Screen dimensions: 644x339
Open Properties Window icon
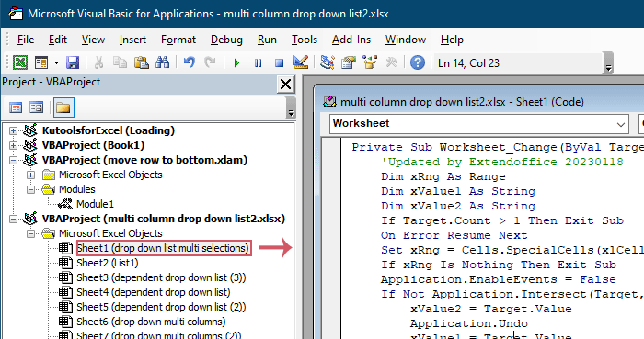pos(349,62)
